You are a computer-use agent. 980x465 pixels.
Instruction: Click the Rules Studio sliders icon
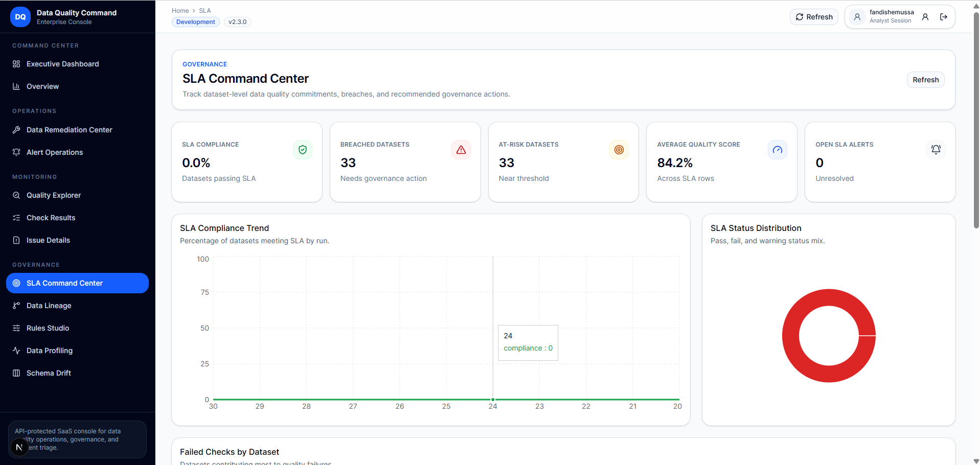pyautogui.click(x=16, y=328)
